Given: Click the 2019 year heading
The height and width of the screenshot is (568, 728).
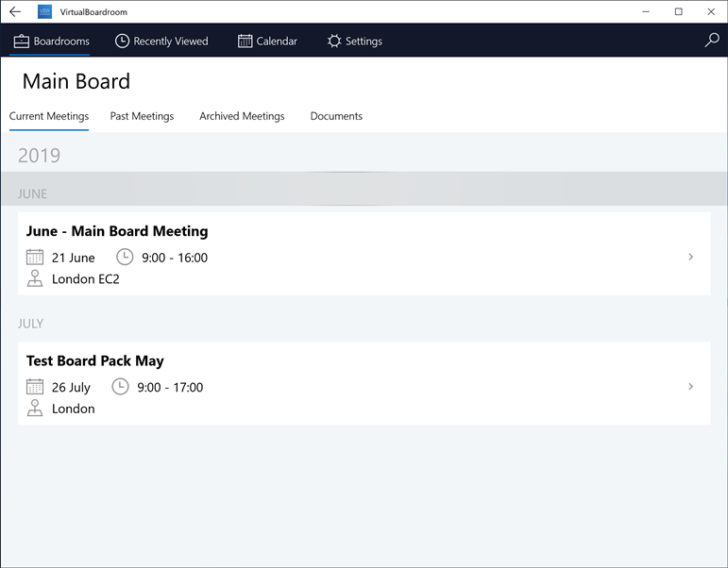Looking at the screenshot, I should coord(39,156).
